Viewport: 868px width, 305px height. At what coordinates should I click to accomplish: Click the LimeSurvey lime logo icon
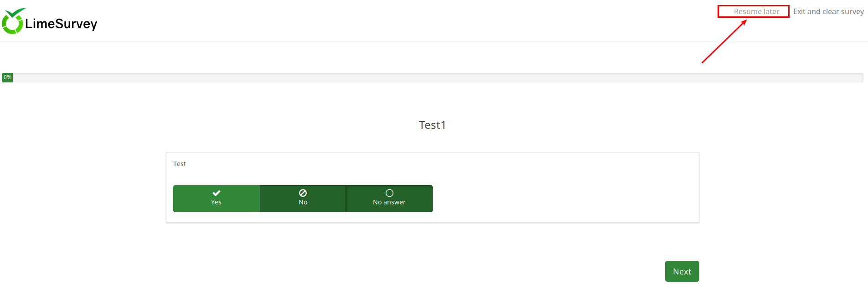(x=12, y=21)
